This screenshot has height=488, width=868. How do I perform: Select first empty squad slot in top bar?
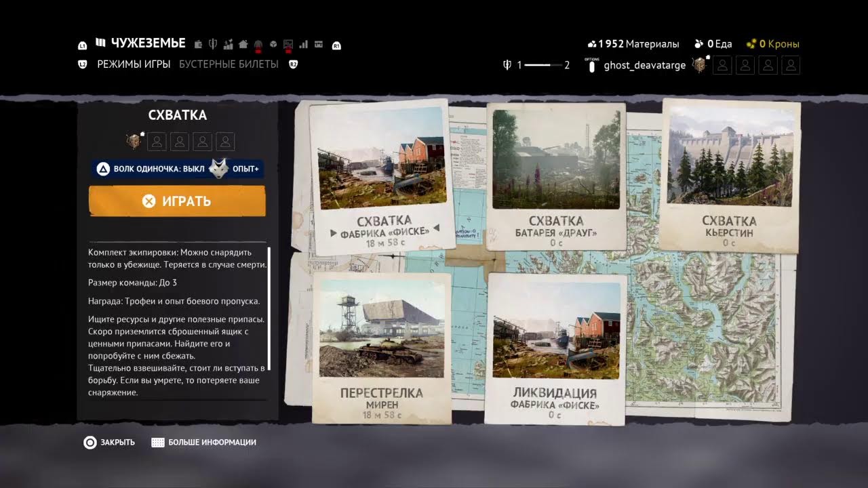coord(722,65)
